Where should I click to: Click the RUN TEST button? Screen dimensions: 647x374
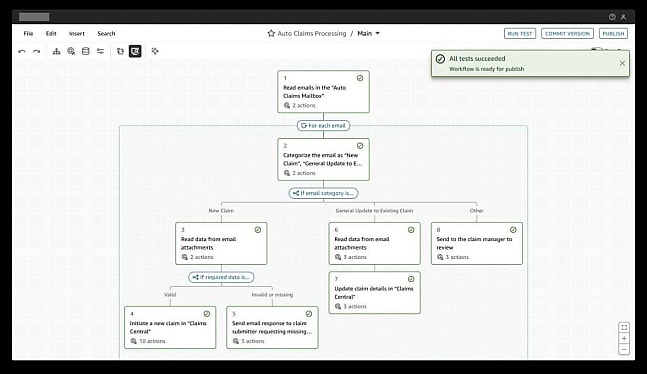tap(519, 33)
